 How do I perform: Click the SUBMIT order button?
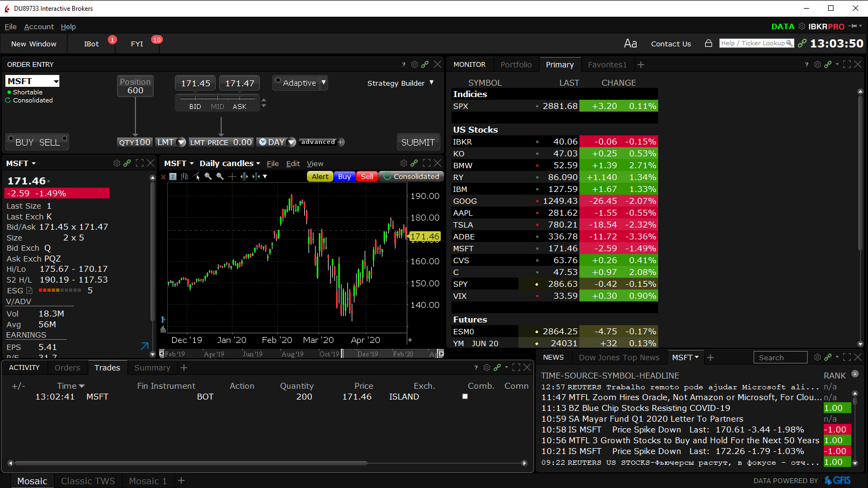tap(418, 142)
